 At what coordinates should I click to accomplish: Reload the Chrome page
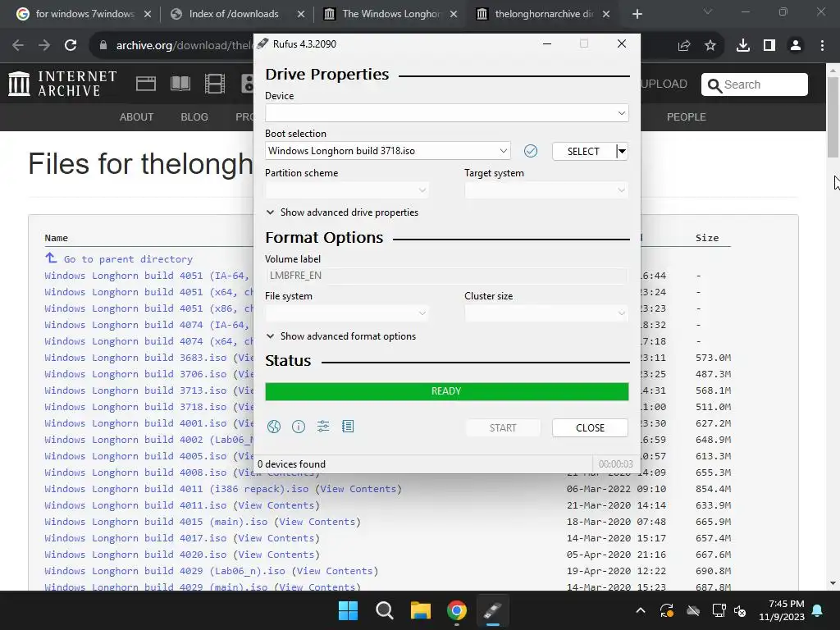[71, 46]
